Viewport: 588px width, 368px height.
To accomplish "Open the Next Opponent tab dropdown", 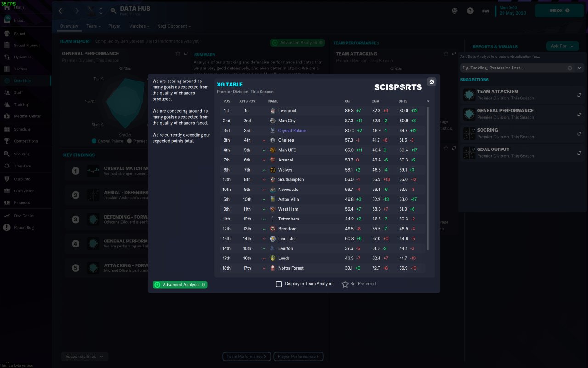I will (174, 26).
